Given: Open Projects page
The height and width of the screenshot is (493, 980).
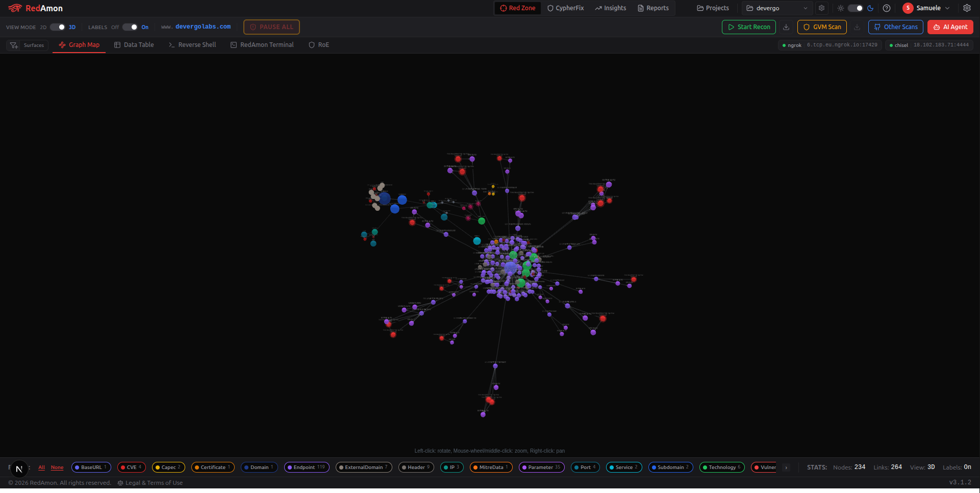Looking at the screenshot, I should pyautogui.click(x=713, y=8).
